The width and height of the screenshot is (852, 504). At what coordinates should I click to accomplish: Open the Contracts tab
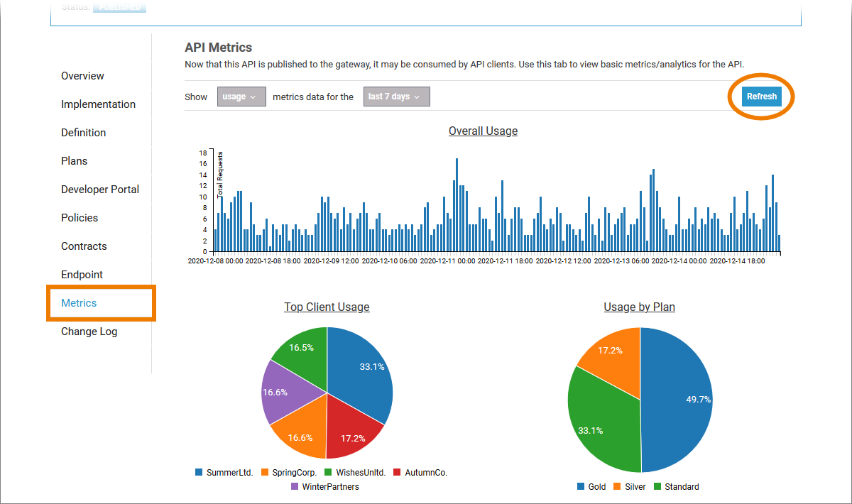click(x=84, y=246)
